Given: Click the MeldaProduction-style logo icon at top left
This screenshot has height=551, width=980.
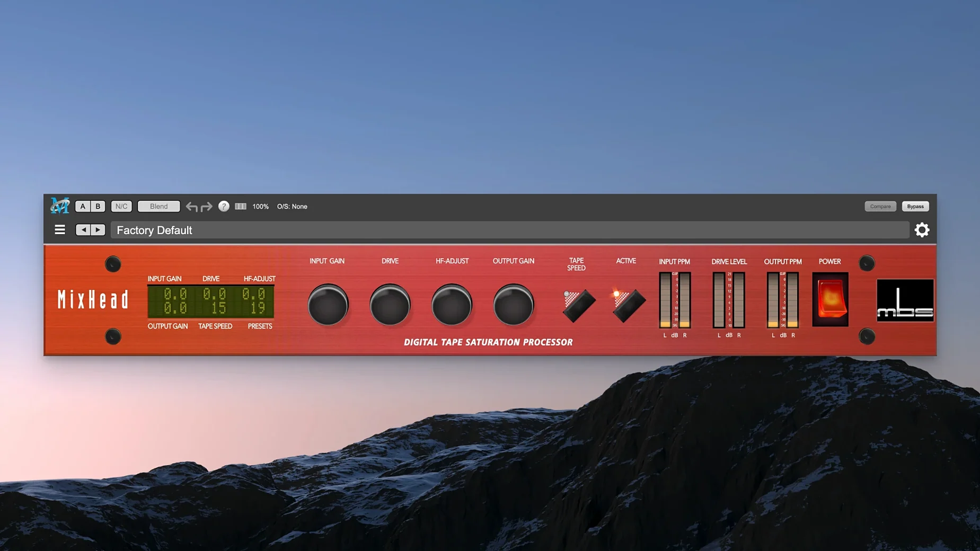Looking at the screenshot, I should point(59,206).
